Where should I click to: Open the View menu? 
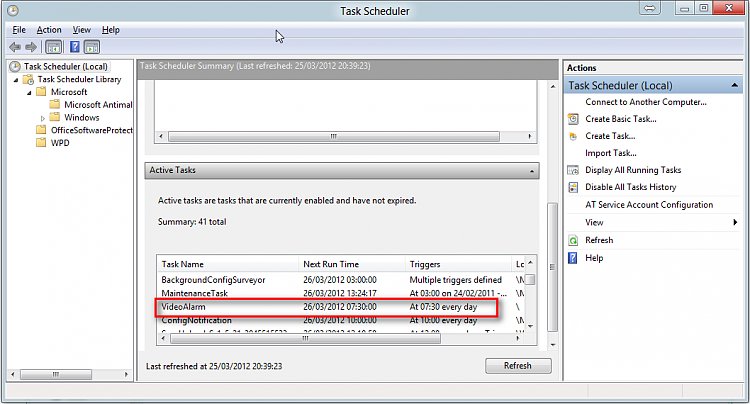[x=81, y=30]
